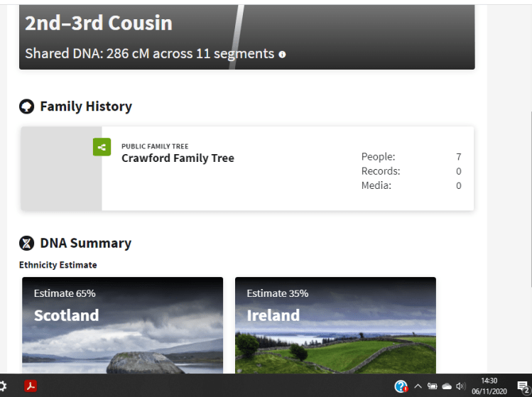Click the Shared DNA 286 cM text

point(149,53)
